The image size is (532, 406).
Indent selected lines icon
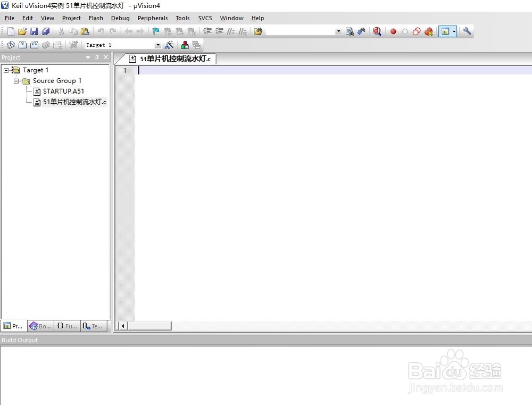207,31
